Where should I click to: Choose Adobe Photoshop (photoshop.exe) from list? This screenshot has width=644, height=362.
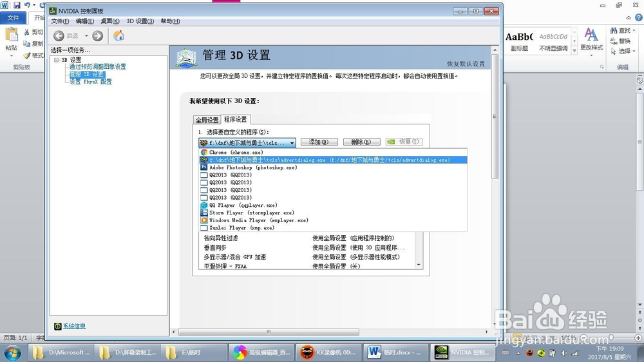(333, 167)
